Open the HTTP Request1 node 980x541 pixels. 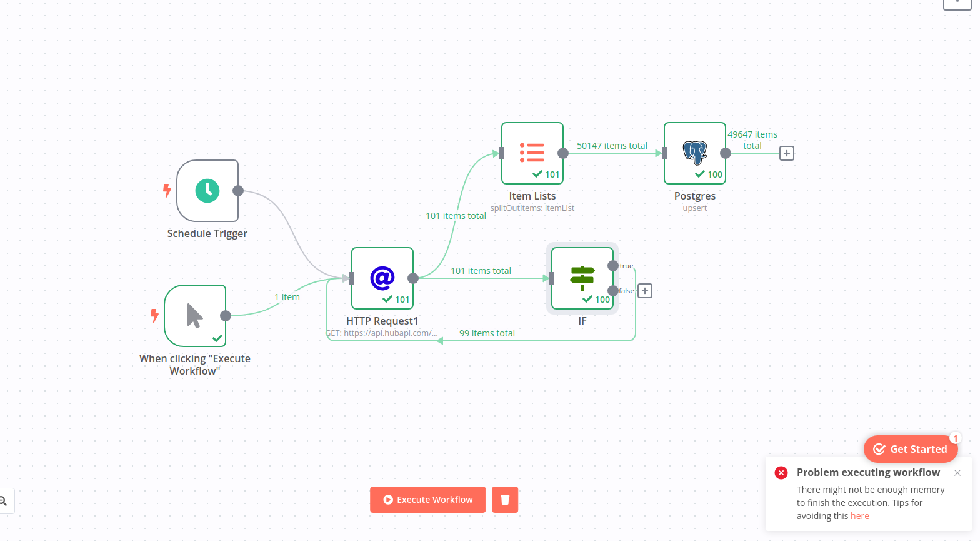pos(382,278)
